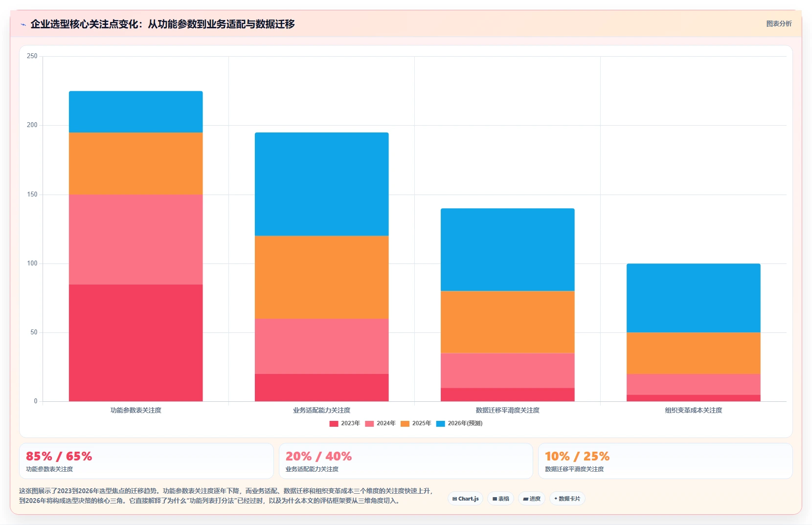Screen dimensions: 812x525
Task: Toggle the 2023年 dataset legend label
Action: pos(350,423)
